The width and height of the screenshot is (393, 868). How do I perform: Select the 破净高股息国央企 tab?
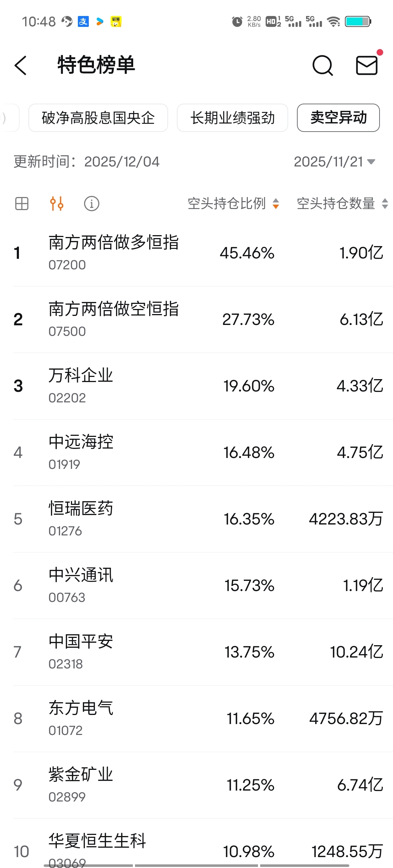click(x=98, y=118)
